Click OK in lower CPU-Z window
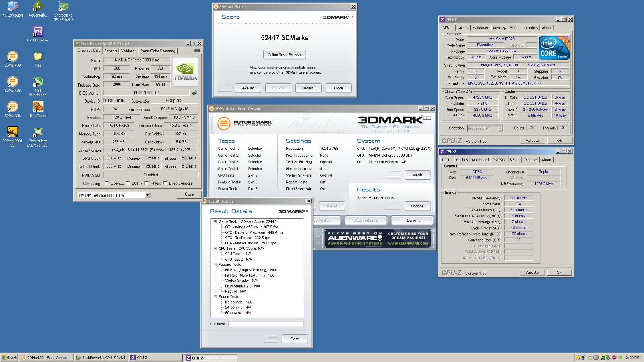 point(559,273)
